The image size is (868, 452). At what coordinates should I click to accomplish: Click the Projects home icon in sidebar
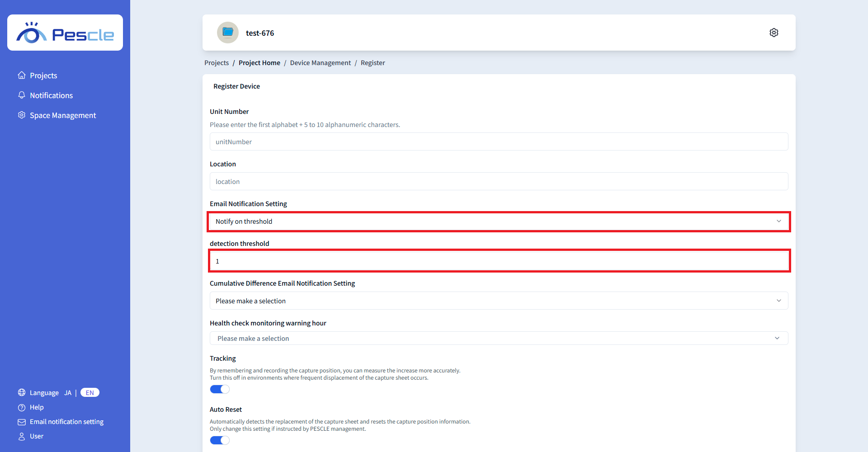[x=22, y=75]
